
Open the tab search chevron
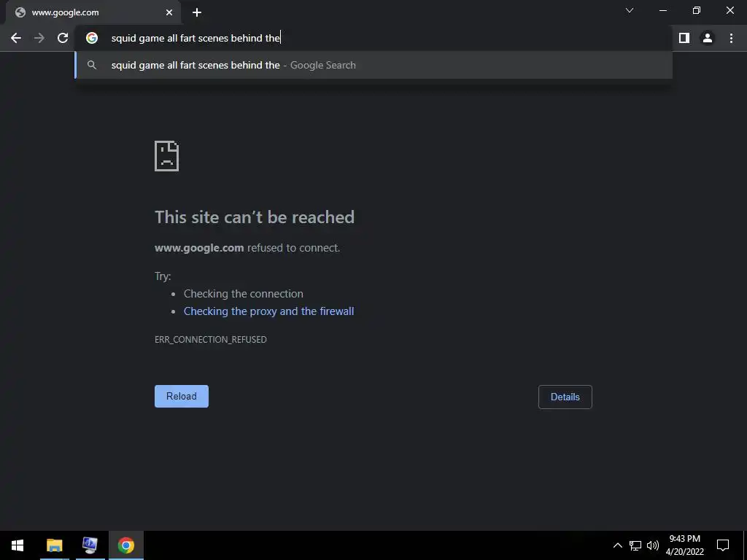[630, 10]
